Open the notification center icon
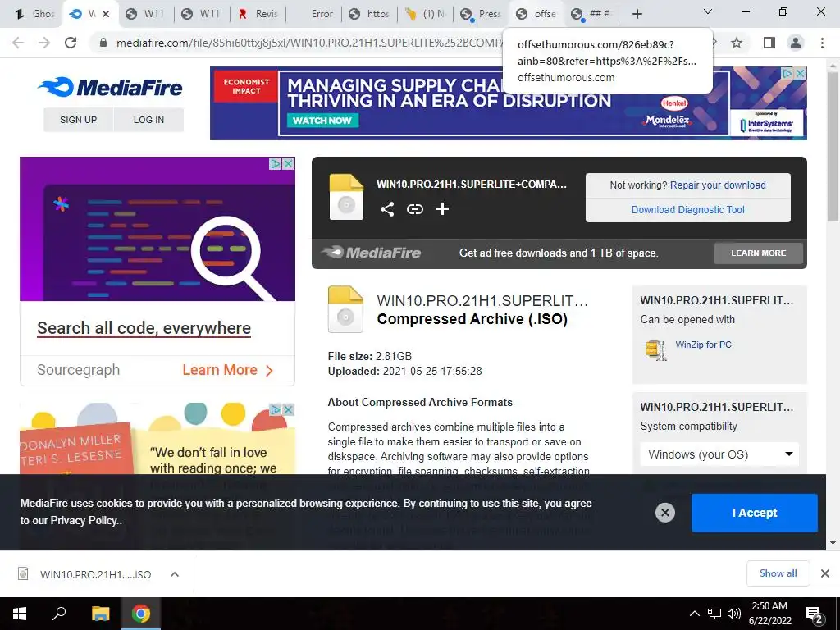 pos(815,614)
